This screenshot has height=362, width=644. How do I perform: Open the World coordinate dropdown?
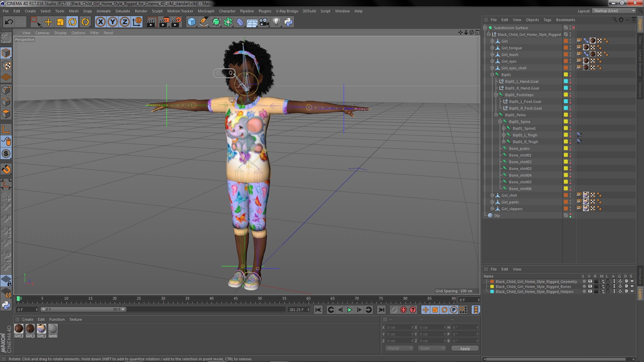(x=399, y=348)
